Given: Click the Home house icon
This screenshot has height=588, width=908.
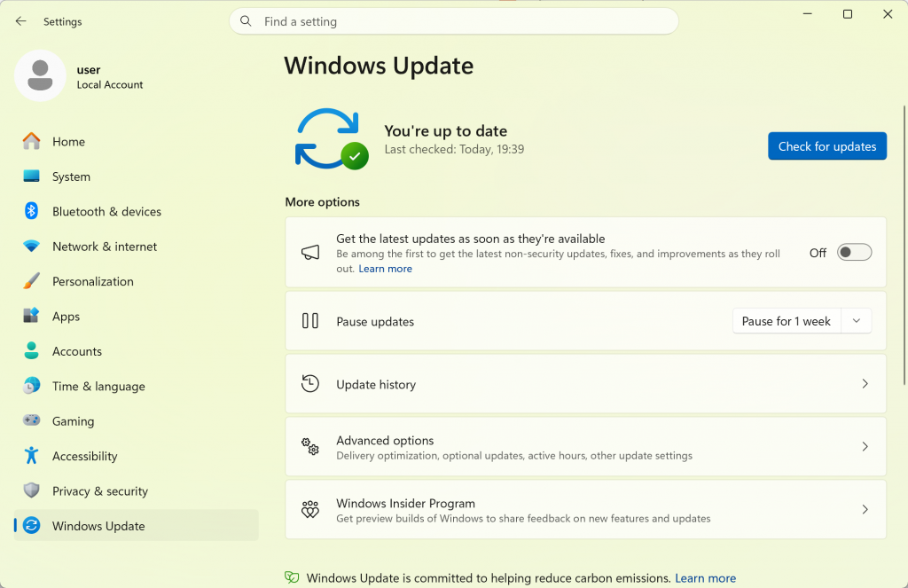Looking at the screenshot, I should coord(31,141).
